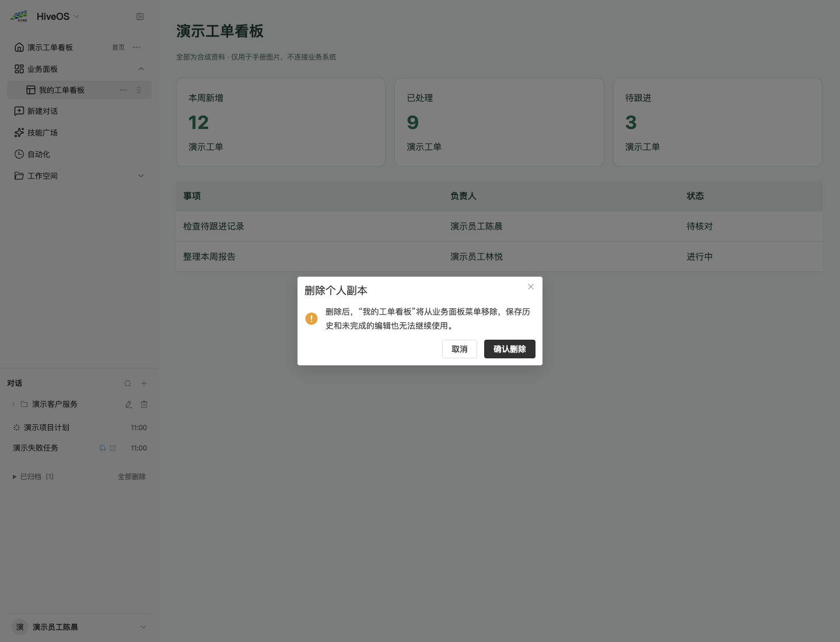Open 演示工单看板 home item

click(79, 47)
